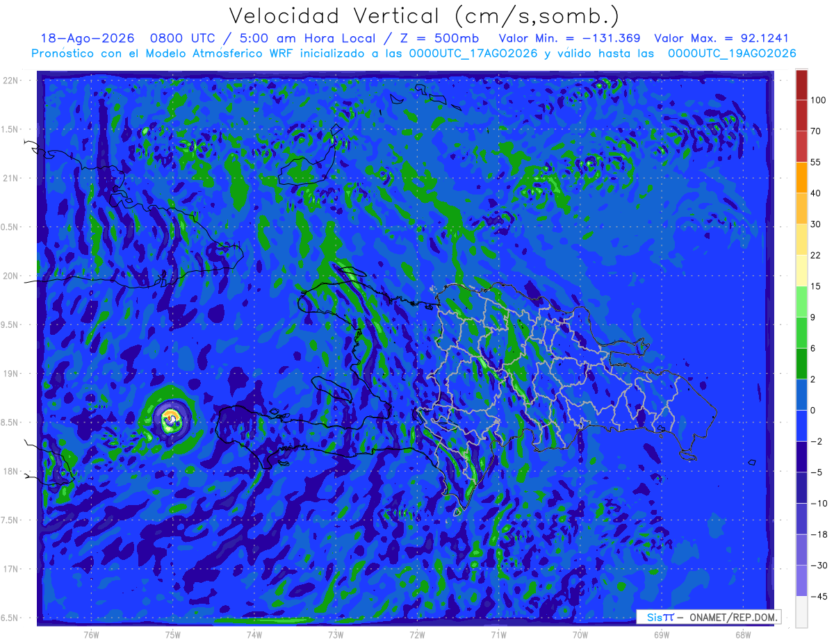Viewport: 834px width, 644px height.
Task: Pick the red swatch between 70 and 100
Action: 801,115
